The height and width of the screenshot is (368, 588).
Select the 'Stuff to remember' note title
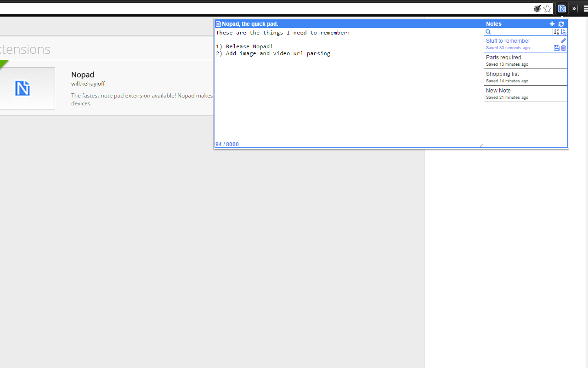(x=508, y=41)
